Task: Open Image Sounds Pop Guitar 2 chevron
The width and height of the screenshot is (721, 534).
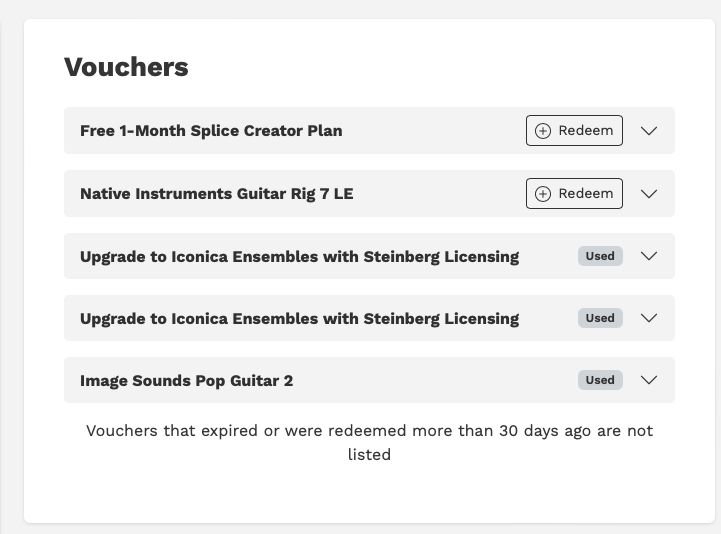Action: tap(649, 380)
